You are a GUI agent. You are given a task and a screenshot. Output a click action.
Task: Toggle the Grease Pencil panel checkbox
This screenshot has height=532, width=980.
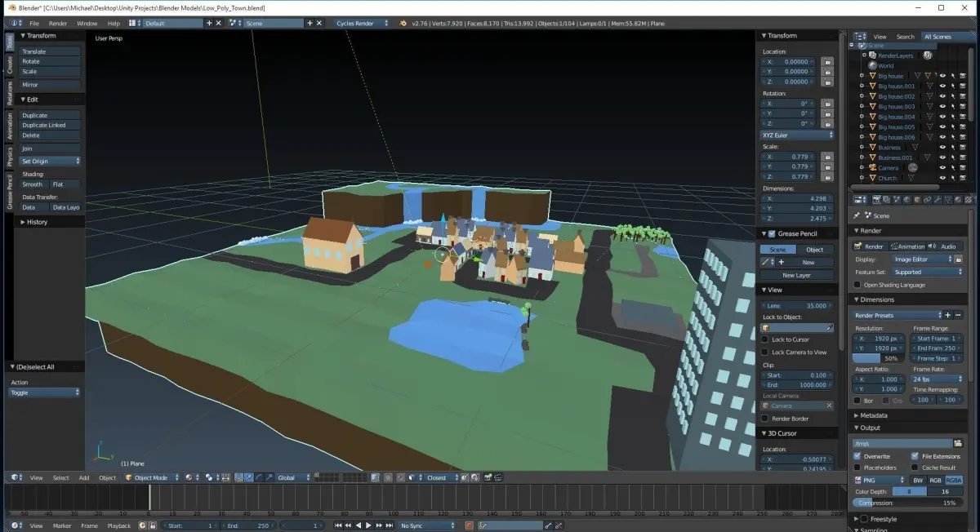coord(773,234)
